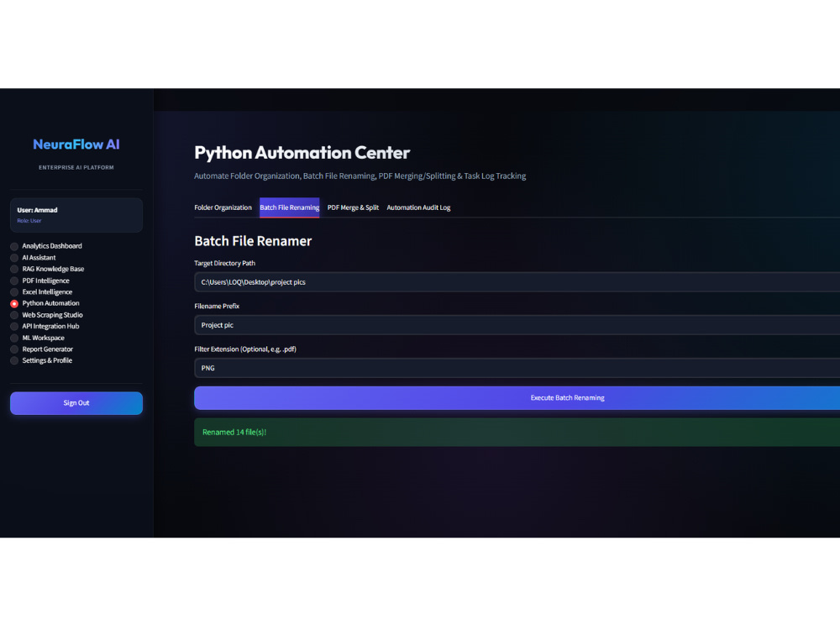This screenshot has height=630, width=840.
Task: Focus the Target Directory Path field
Action: tap(517, 281)
